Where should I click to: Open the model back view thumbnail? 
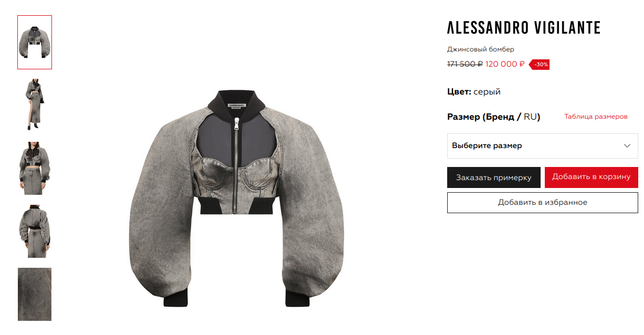click(35, 231)
